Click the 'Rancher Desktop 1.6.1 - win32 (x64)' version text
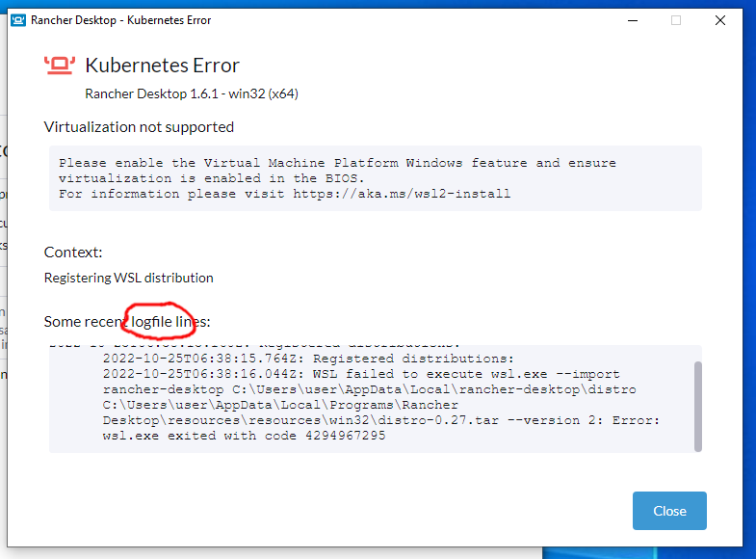756x559 pixels. (192, 93)
